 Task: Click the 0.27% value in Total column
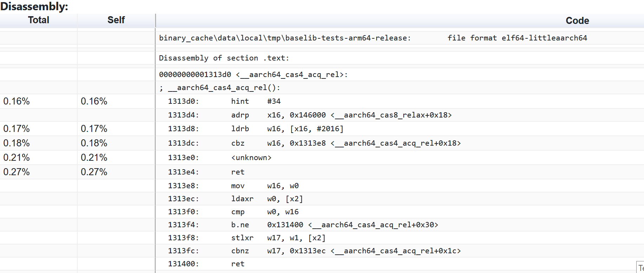[x=17, y=172]
